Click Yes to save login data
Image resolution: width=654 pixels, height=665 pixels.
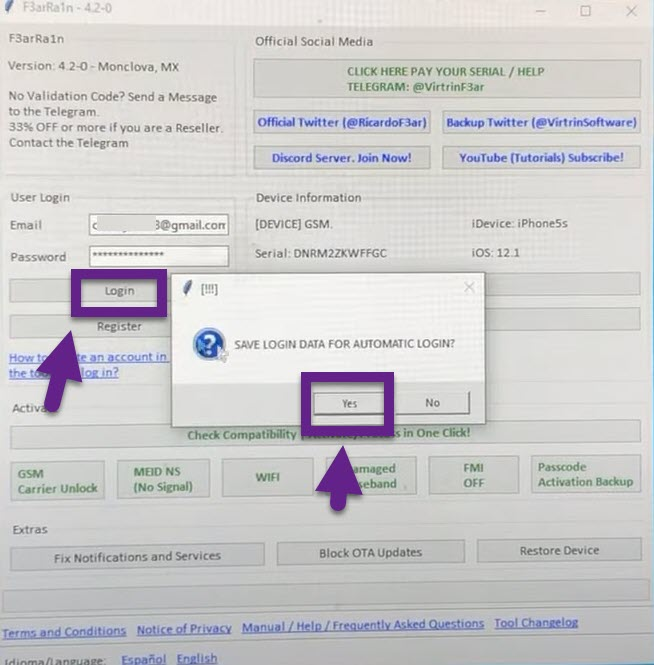pos(349,403)
